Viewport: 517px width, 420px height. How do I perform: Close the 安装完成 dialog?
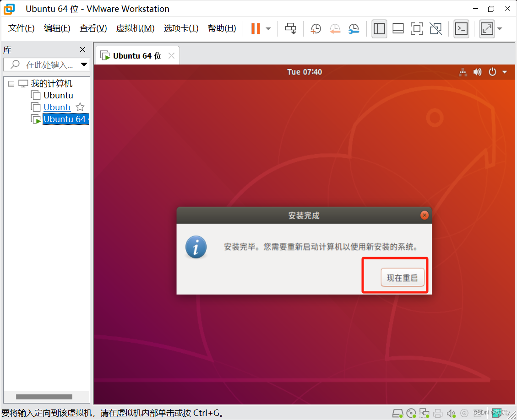pyautogui.click(x=424, y=215)
